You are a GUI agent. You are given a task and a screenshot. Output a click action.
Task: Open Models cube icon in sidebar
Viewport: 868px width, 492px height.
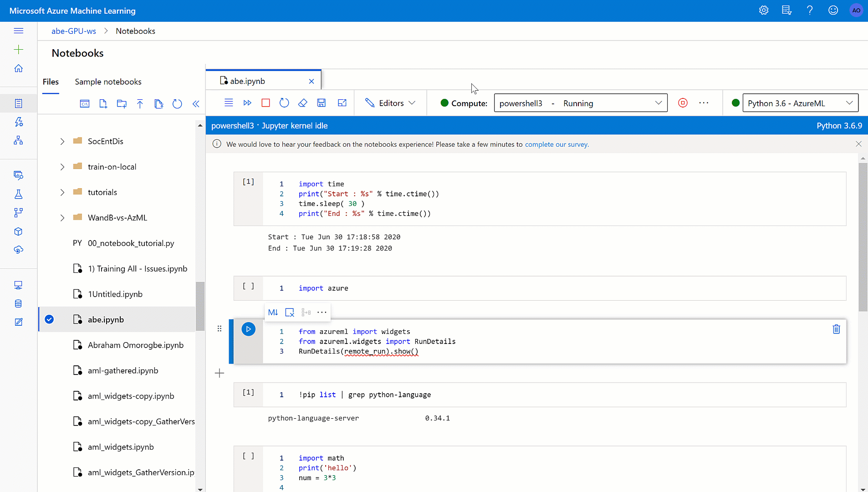19,231
